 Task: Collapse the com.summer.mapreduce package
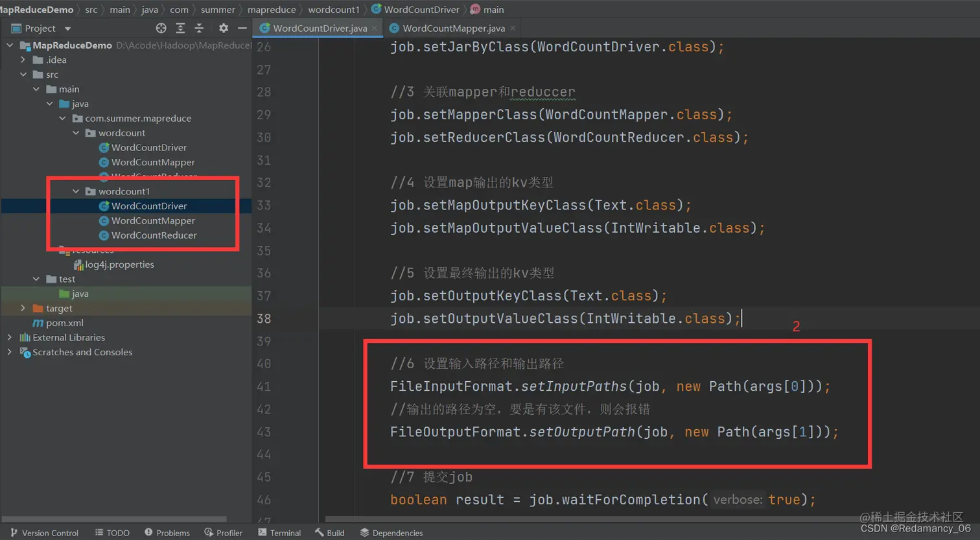point(63,118)
